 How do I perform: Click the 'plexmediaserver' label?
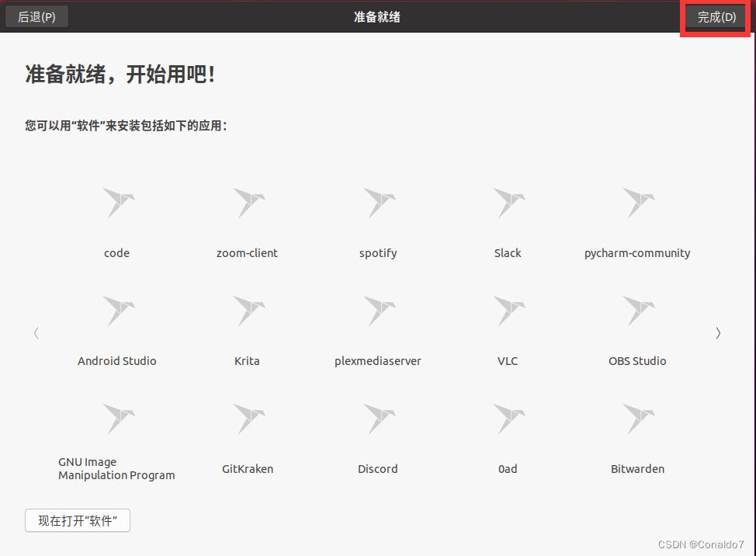[x=378, y=361]
